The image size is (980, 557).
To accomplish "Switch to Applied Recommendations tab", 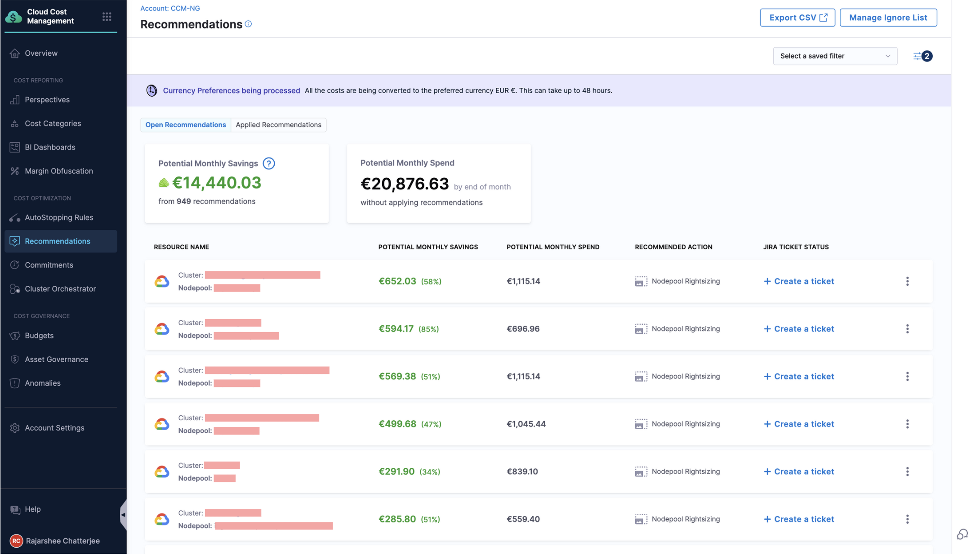I will [x=278, y=125].
